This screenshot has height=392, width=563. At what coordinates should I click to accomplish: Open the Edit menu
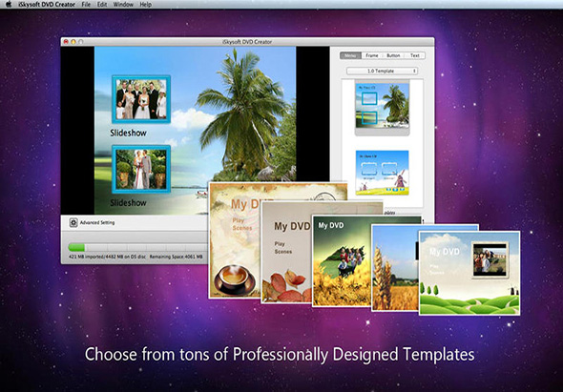(102, 5)
